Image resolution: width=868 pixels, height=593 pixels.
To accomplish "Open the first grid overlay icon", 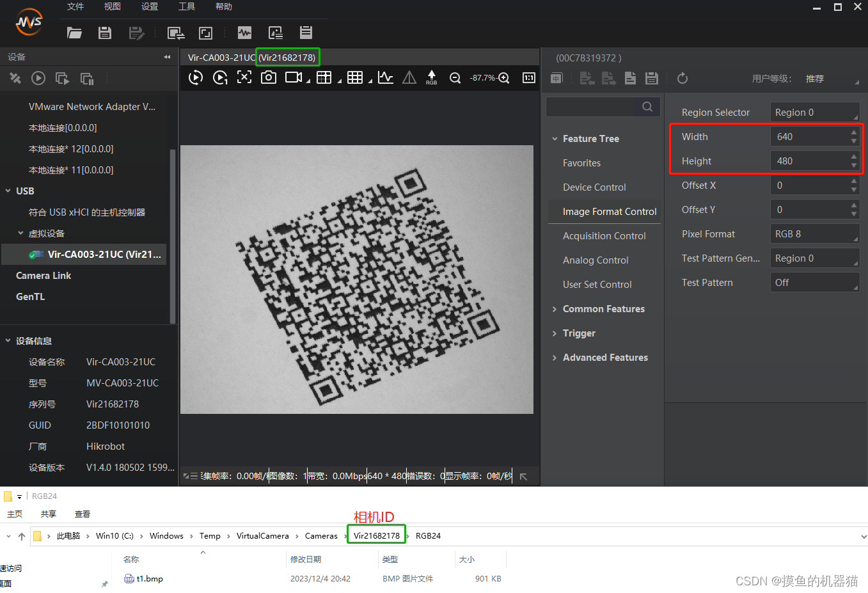I will point(324,77).
